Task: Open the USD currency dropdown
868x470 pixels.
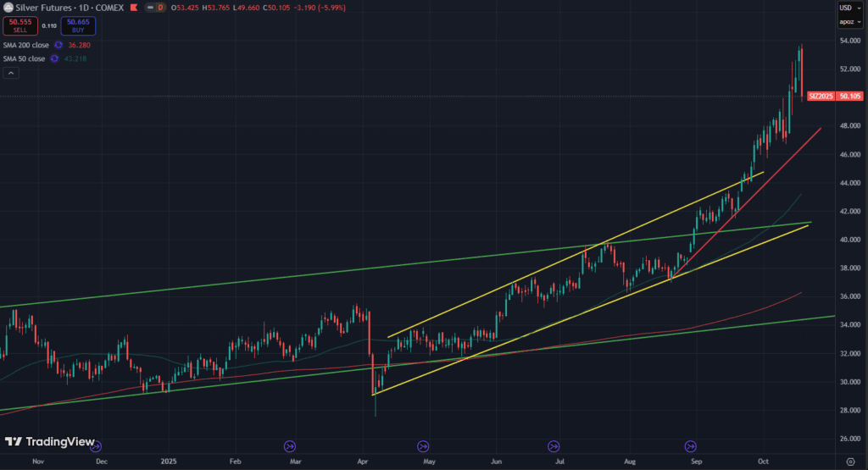Action: pos(845,8)
